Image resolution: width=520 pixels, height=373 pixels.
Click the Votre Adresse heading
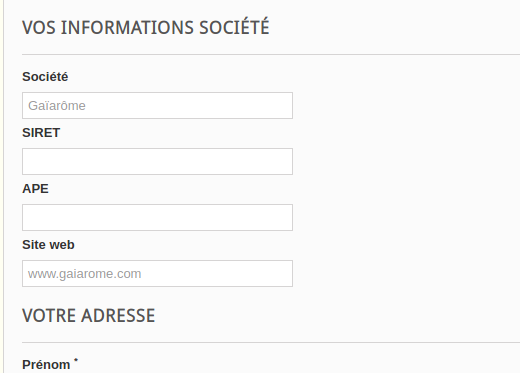click(x=89, y=315)
